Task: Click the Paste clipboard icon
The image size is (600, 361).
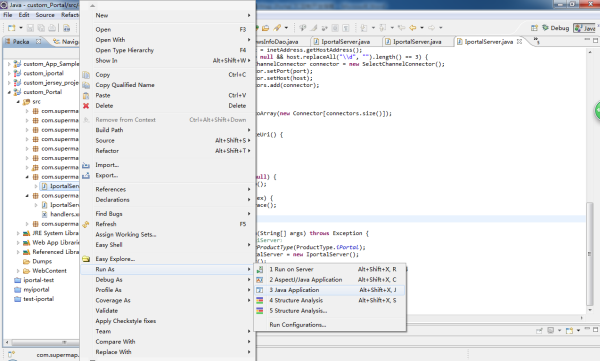Action: [86, 95]
